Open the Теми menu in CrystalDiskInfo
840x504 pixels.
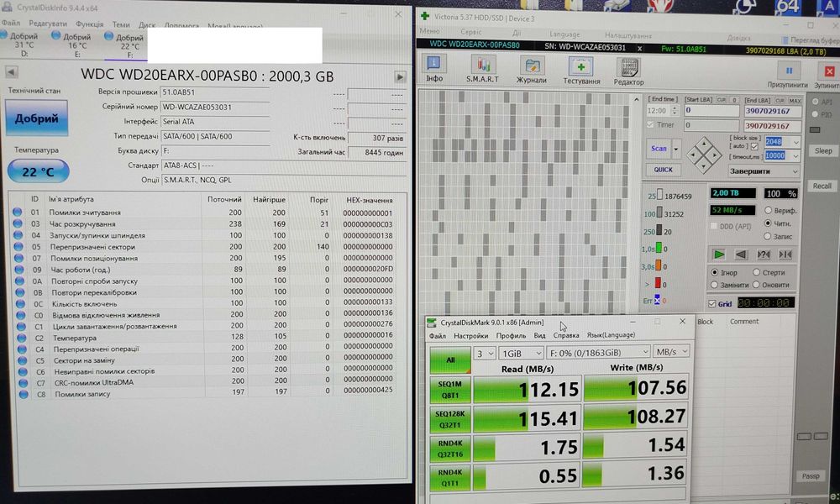[x=121, y=24]
